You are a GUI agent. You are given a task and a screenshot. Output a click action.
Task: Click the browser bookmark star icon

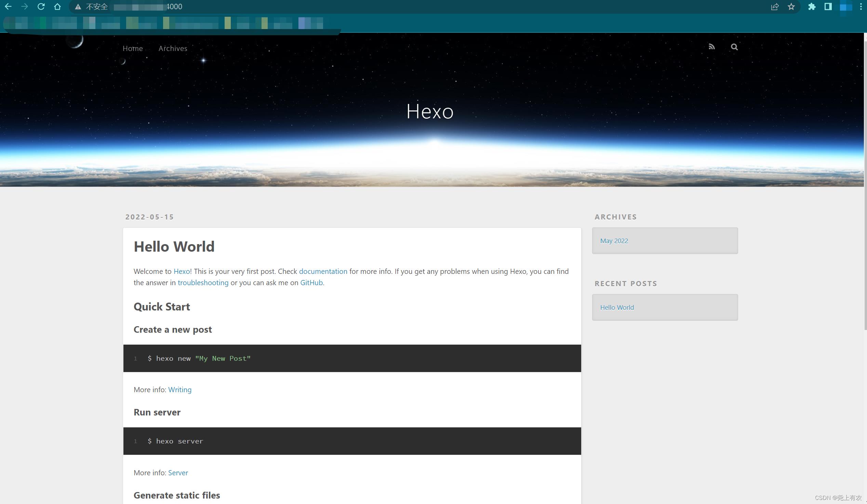791,6
